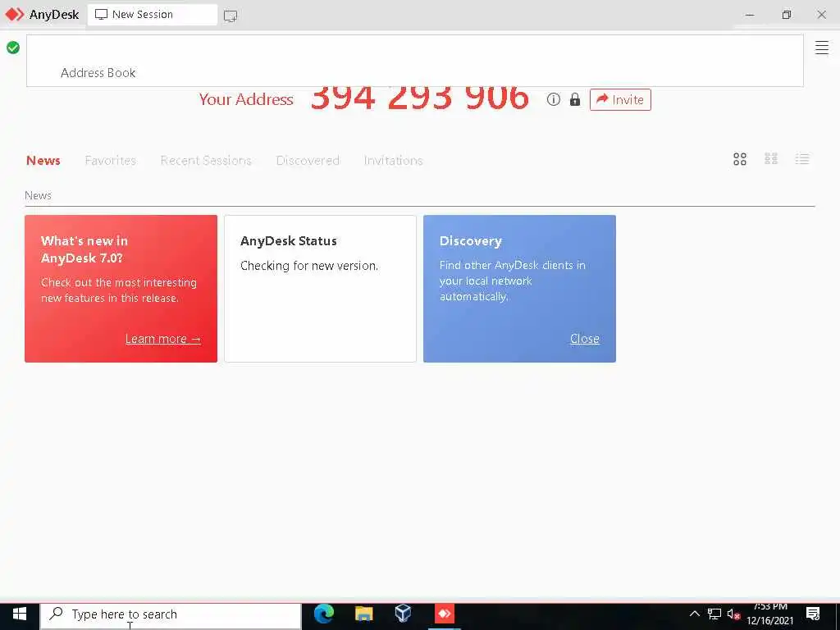Click the 394 293 906 address number
This screenshot has width=840, height=630.
tap(420, 99)
